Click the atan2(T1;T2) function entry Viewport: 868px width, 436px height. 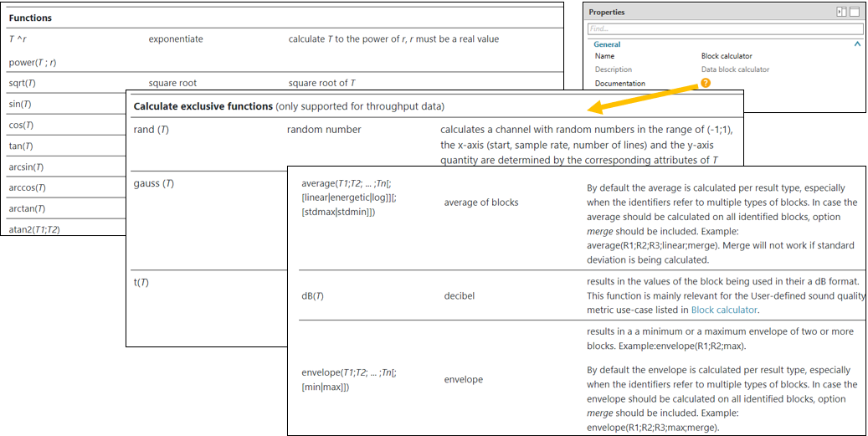click(33, 229)
